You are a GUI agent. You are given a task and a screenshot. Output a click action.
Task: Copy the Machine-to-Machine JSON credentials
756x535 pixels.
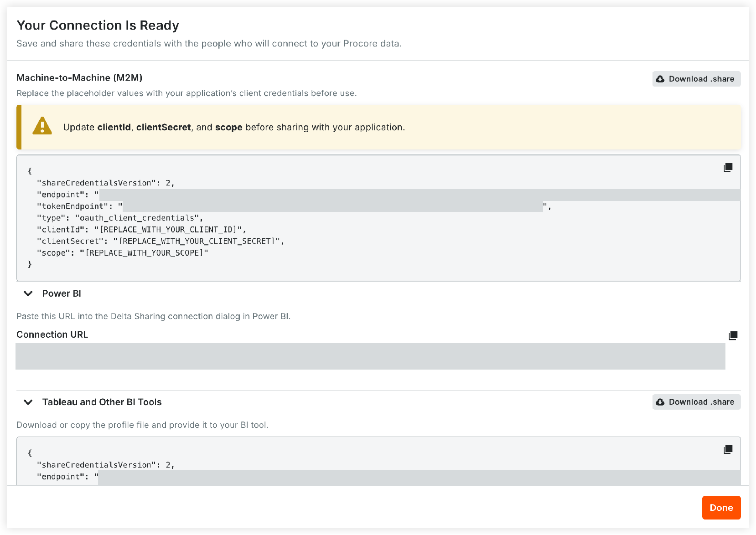pyautogui.click(x=728, y=168)
